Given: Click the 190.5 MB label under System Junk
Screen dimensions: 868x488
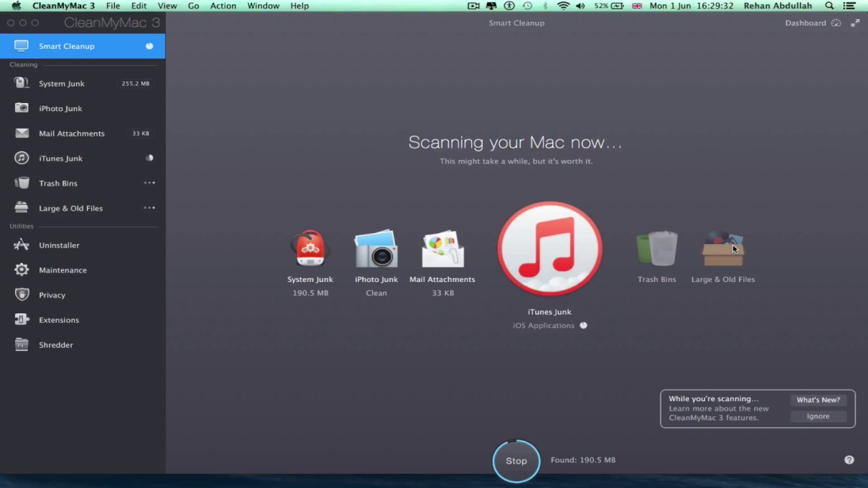Looking at the screenshot, I should (x=311, y=293).
